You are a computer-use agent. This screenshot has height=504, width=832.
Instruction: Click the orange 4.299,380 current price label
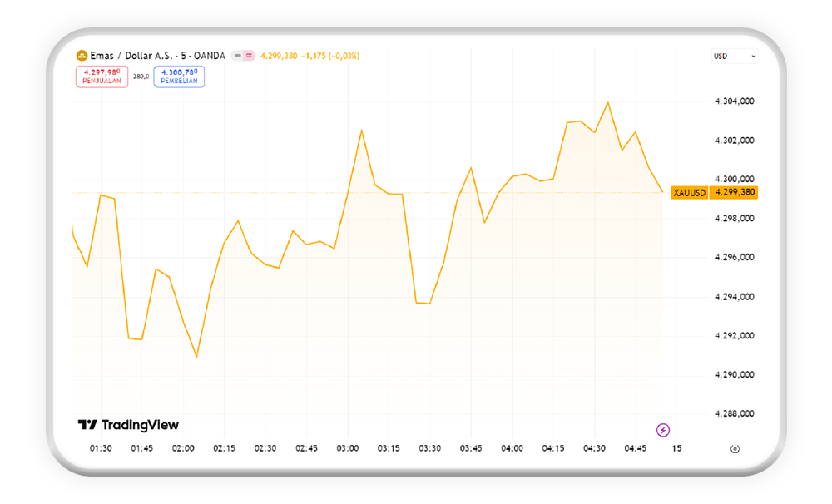point(735,192)
